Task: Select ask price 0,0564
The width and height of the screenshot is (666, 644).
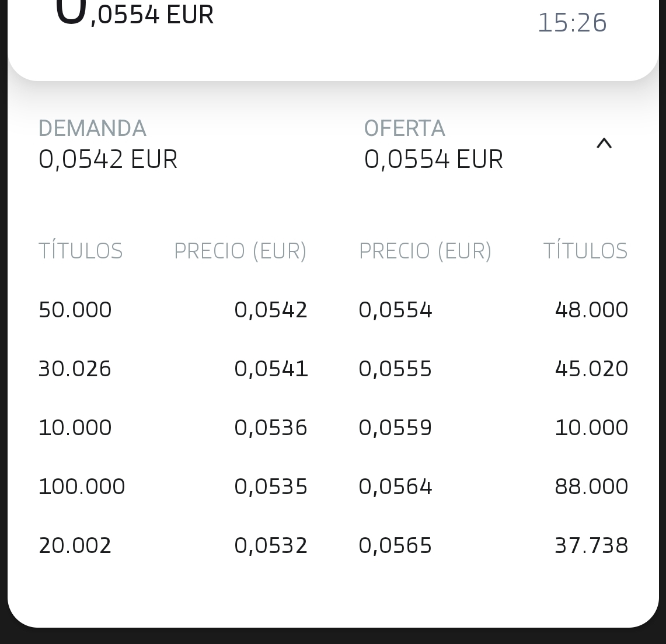Action: 395,487
